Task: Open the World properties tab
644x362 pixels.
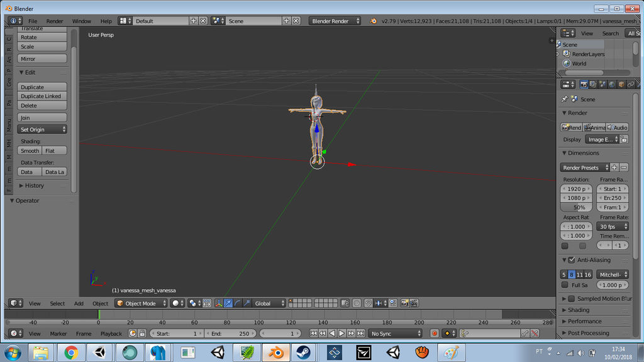Action: [x=611, y=84]
